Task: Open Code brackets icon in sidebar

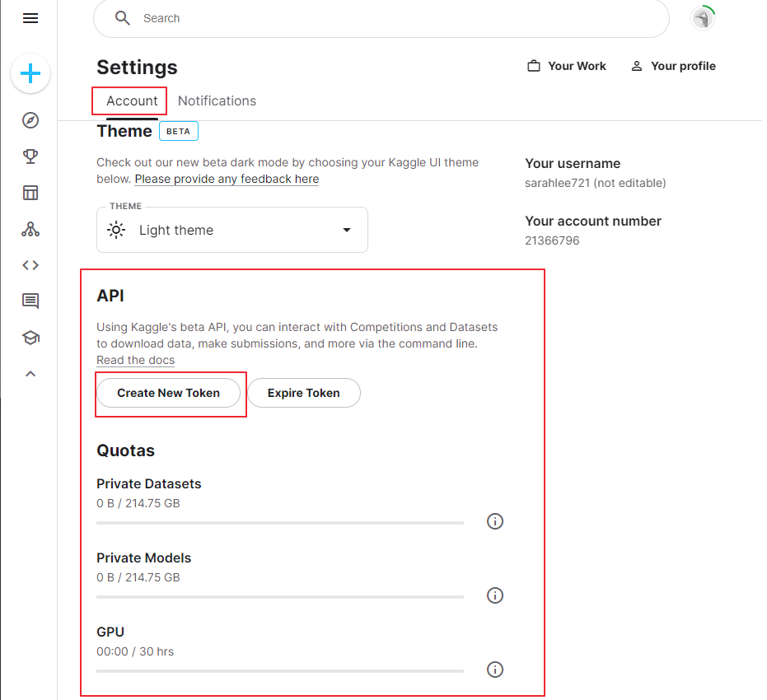Action: (x=30, y=265)
